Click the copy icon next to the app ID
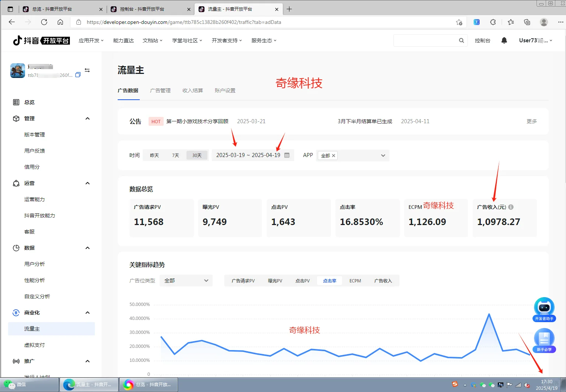Image resolution: width=566 pixels, height=392 pixels. 78,75
